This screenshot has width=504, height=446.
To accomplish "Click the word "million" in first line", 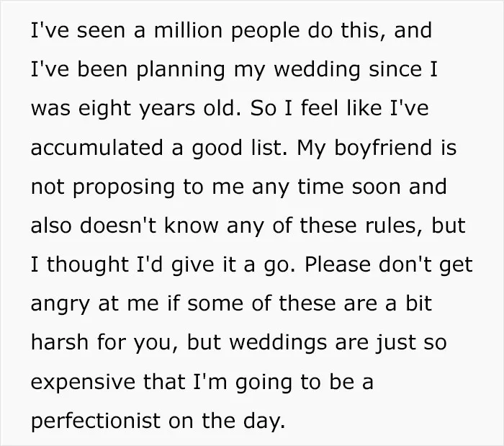I will tap(189, 30).
